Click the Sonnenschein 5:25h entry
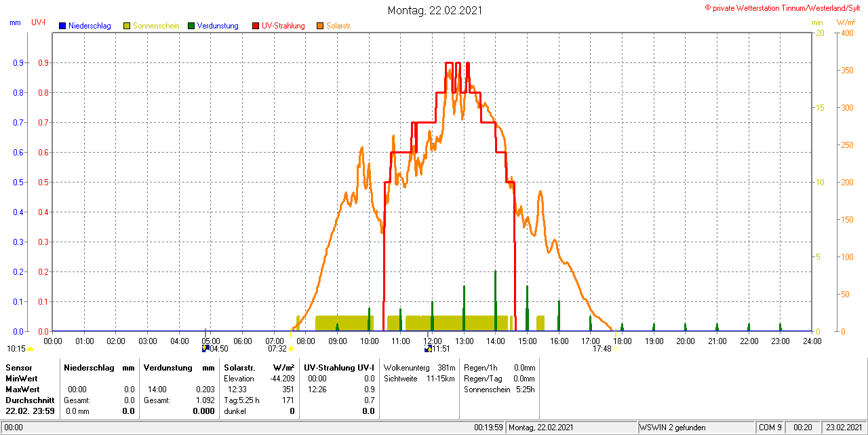This screenshot has width=868, height=435. (499, 390)
